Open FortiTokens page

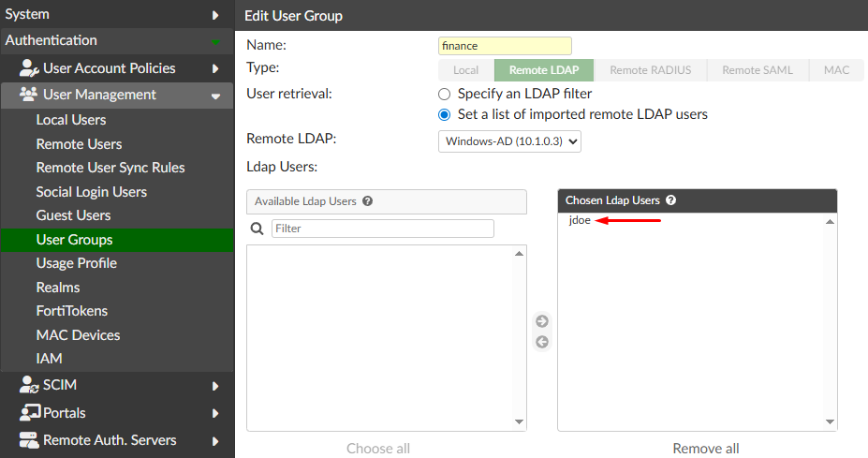tap(72, 311)
